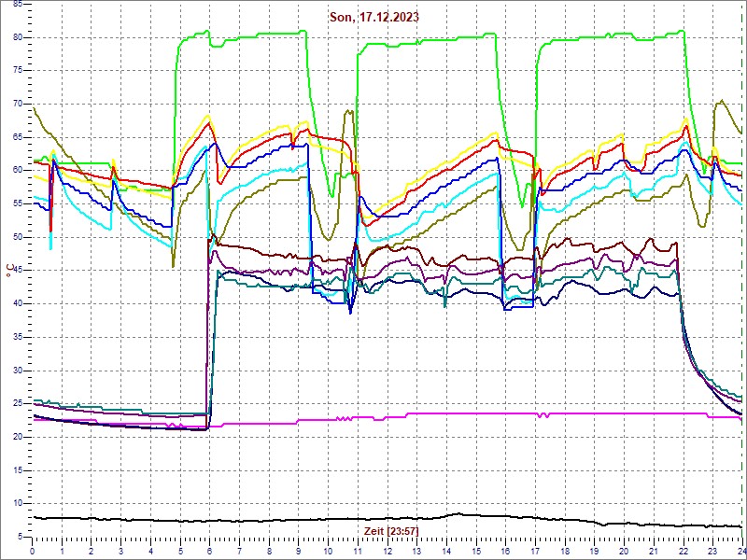Click hour 6 on the time axis

pyautogui.click(x=210, y=550)
